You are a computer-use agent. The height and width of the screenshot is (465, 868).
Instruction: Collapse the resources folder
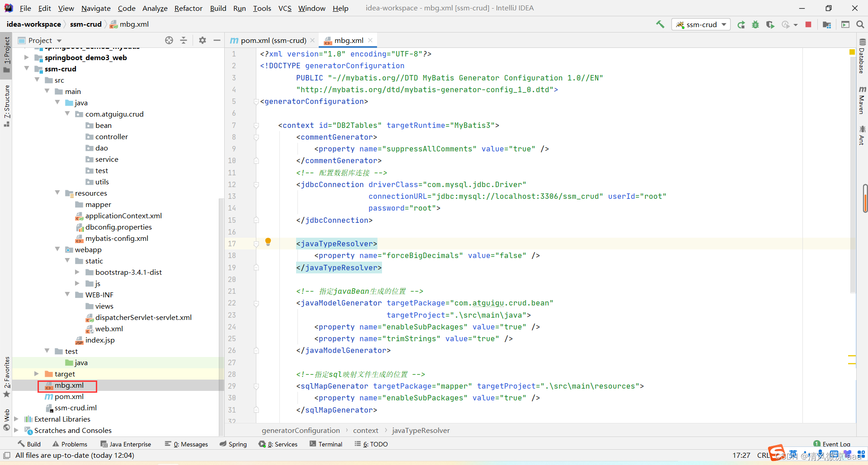coord(57,193)
